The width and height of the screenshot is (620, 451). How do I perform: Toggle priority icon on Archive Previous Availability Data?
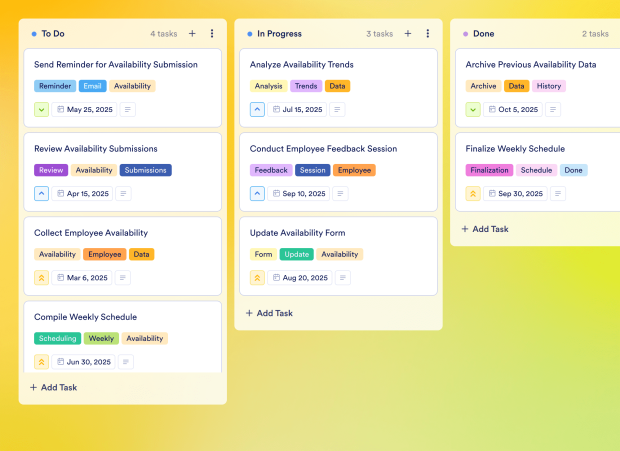tap(473, 110)
